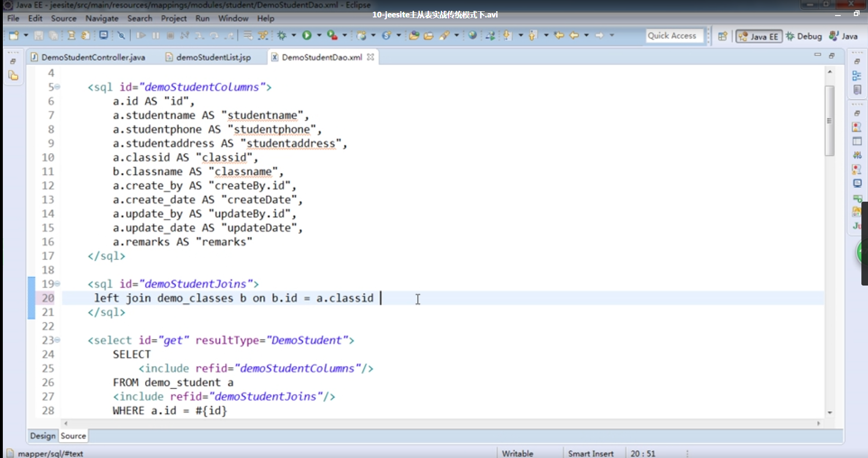The width and height of the screenshot is (868, 458).
Task: Expand the Debug launch dropdown arrow
Action: 294,35
